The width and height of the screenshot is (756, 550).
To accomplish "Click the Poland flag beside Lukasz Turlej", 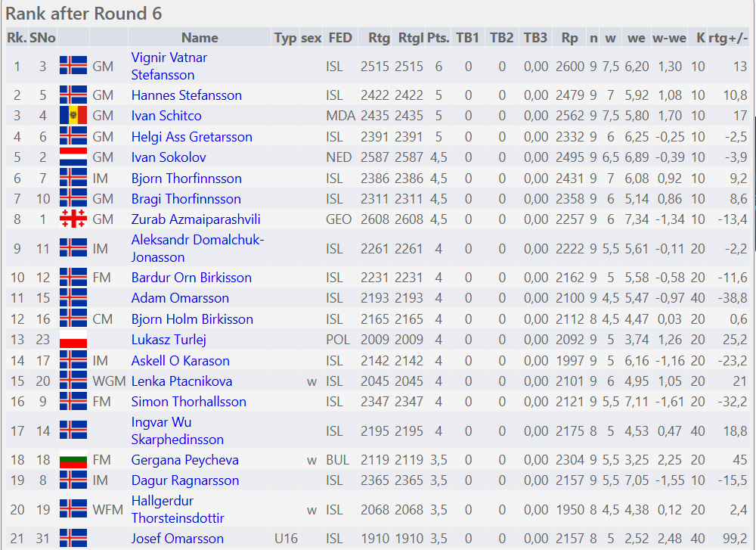I will coord(73,340).
